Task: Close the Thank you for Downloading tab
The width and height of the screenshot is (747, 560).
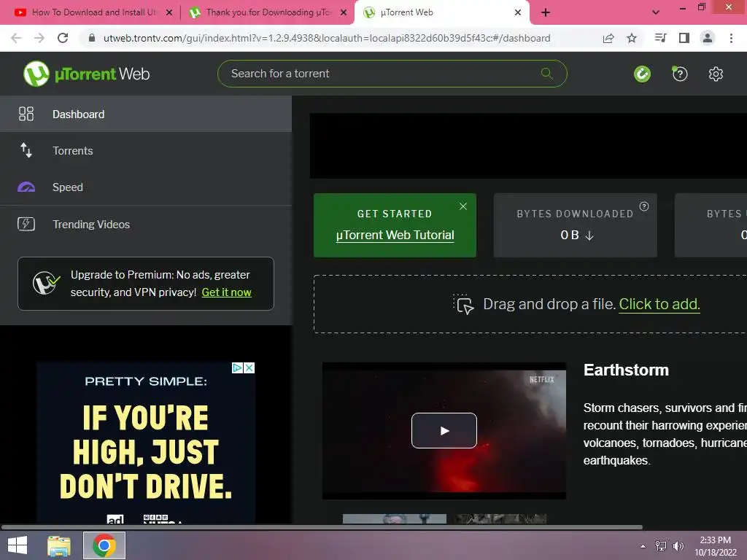Action: click(x=344, y=12)
